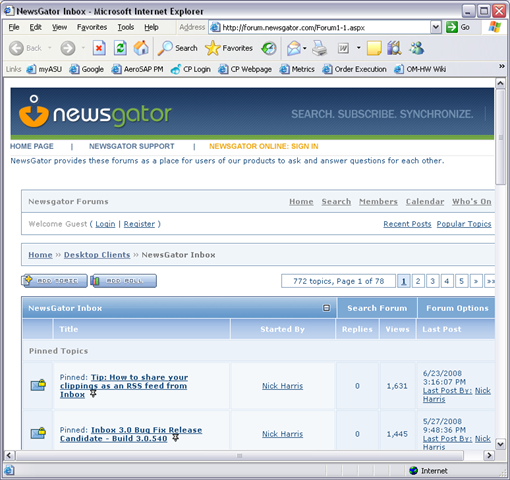Click the Mail envelope icon

294,48
